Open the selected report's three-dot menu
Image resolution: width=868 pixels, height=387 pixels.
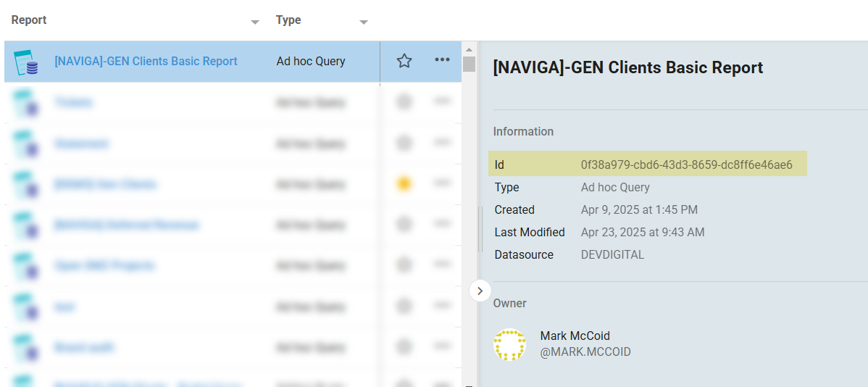[x=442, y=60]
